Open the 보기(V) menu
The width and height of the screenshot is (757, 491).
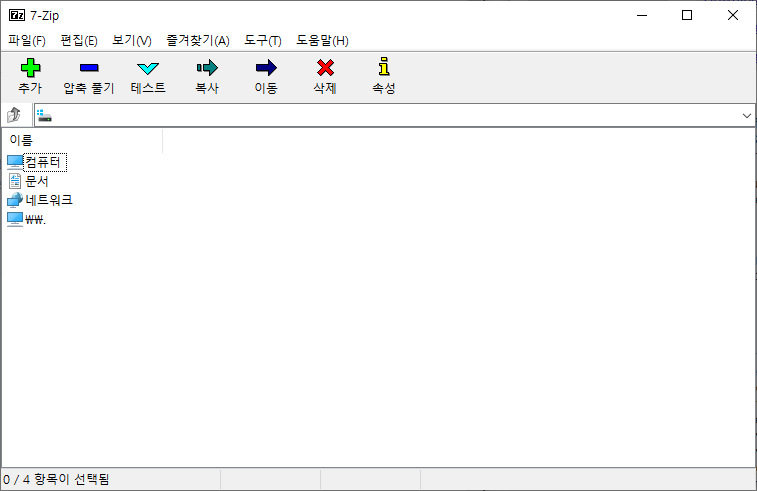click(132, 41)
